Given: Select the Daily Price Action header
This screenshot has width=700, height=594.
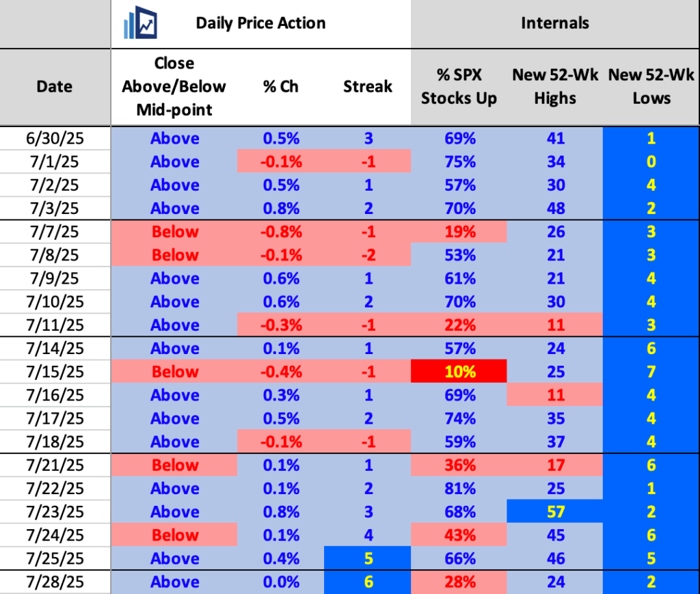Looking at the screenshot, I should pyautogui.click(x=260, y=23).
